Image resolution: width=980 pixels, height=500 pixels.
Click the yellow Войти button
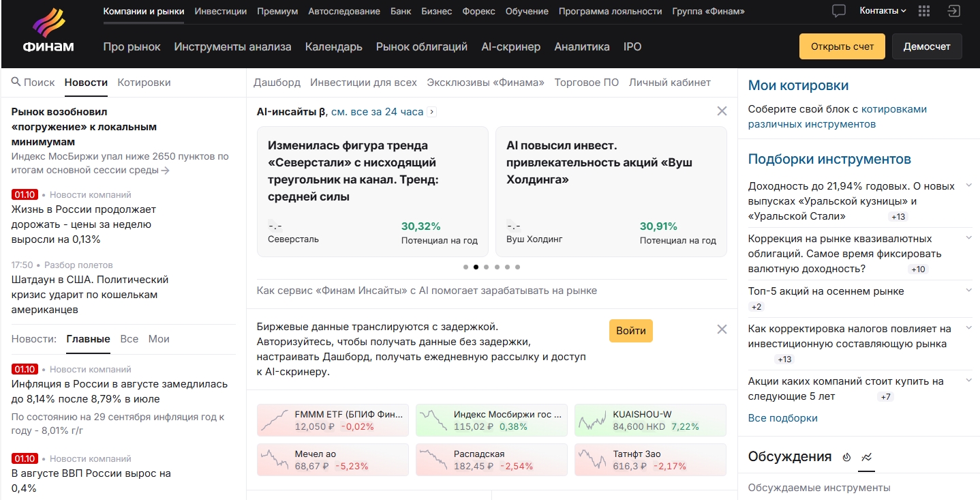tap(630, 331)
